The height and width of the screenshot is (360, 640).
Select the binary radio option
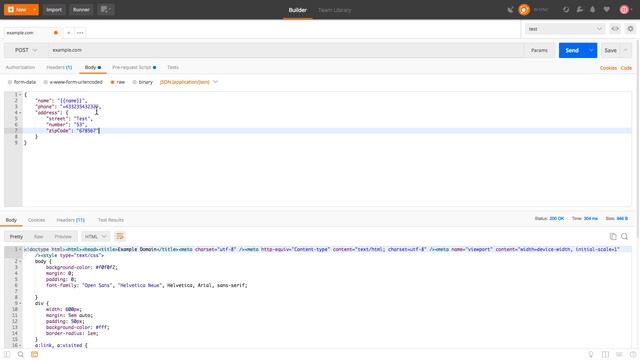tap(142, 82)
